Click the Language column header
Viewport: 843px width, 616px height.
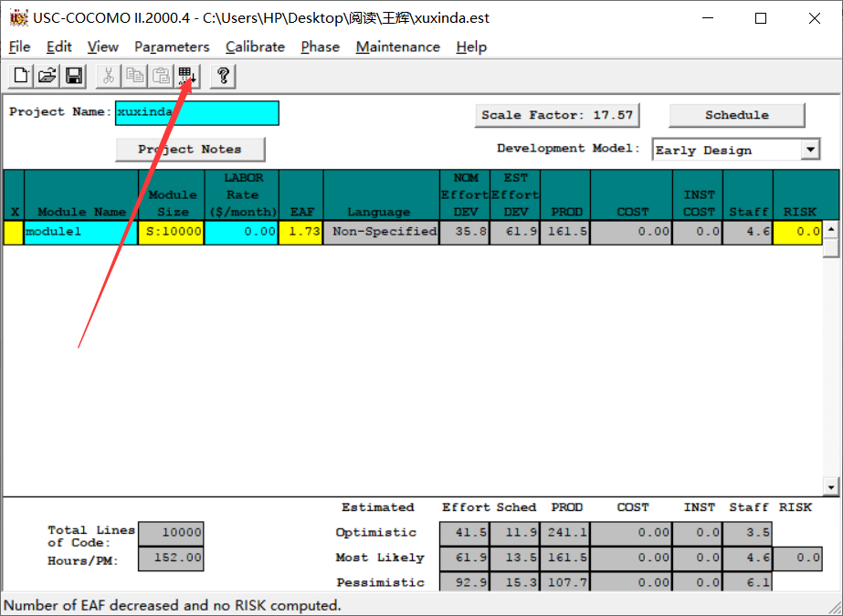(381, 195)
